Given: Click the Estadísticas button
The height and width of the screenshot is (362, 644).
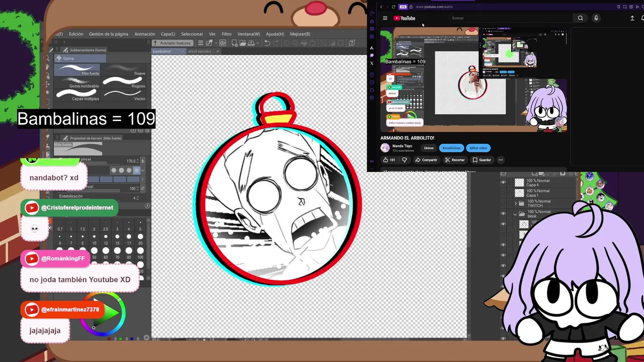Looking at the screenshot, I should pos(451,148).
